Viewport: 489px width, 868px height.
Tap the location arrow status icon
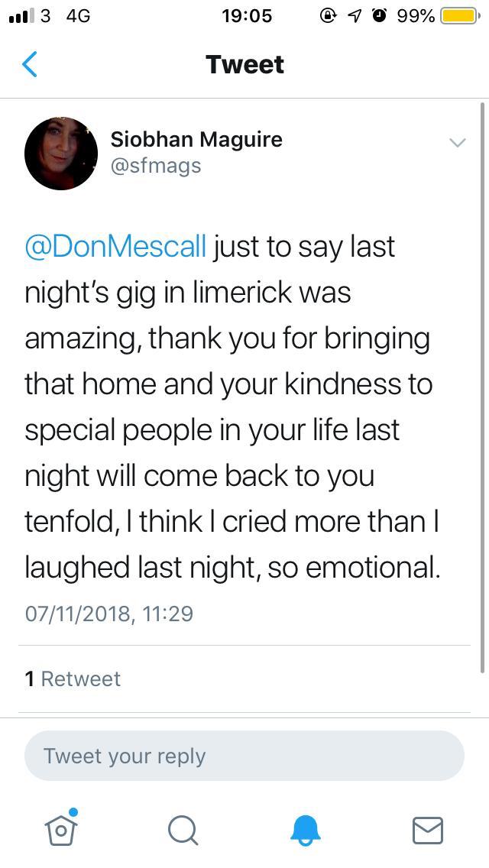point(355,16)
